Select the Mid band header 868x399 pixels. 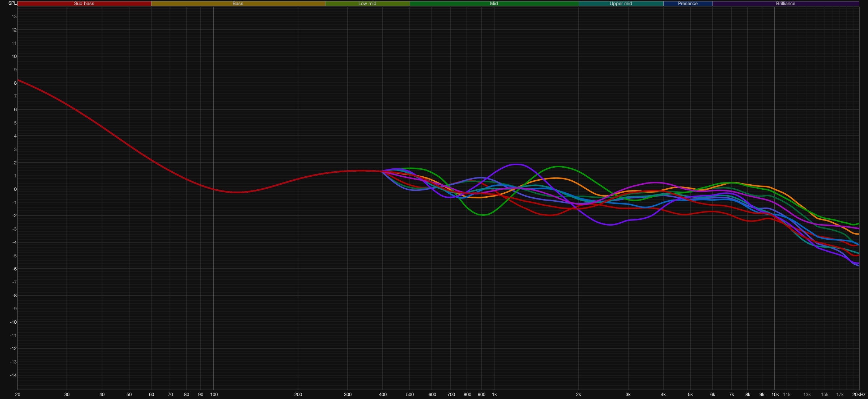494,3
